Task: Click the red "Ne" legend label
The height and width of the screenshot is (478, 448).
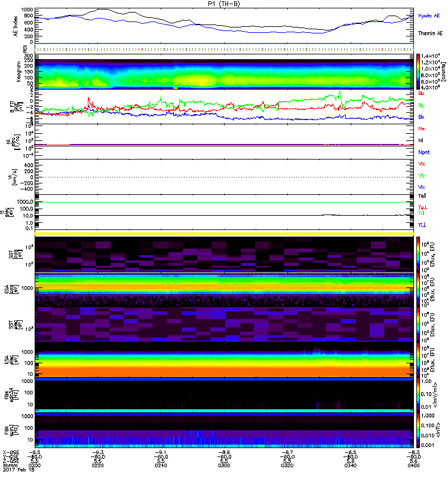Action: [x=422, y=128]
